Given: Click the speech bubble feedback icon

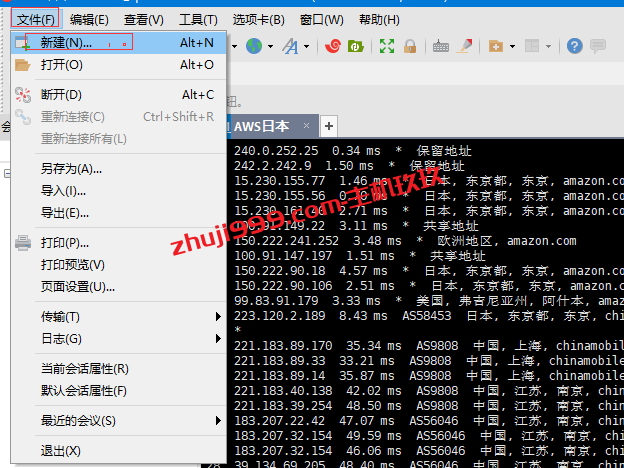Looking at the screenshot, I should click(598, 46).
